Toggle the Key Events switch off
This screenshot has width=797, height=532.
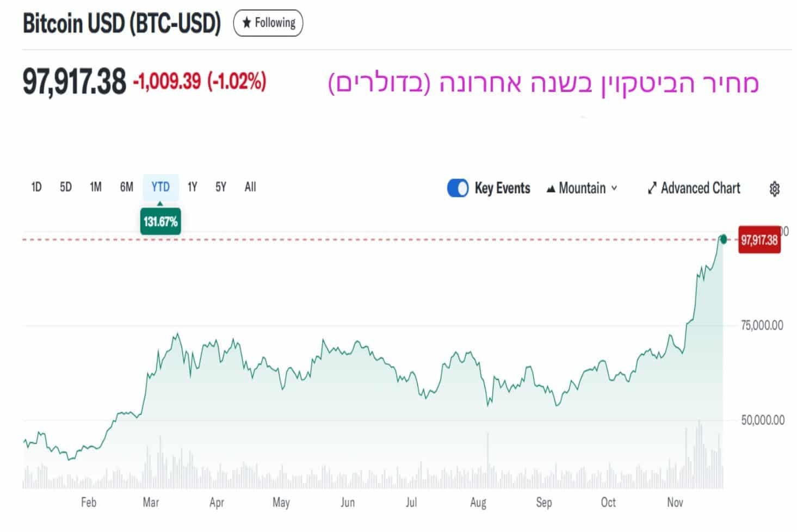pyautogui.click(x=458, y=188)
